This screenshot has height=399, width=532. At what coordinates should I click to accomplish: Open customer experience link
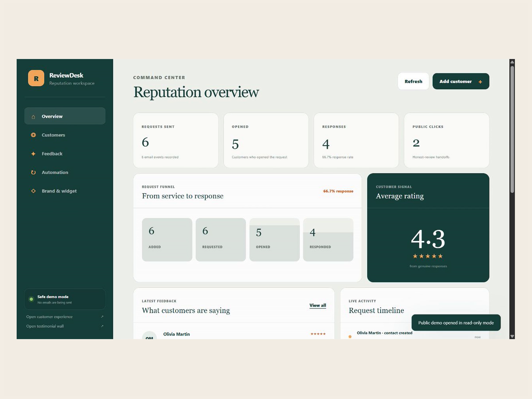tap(65, 317)
